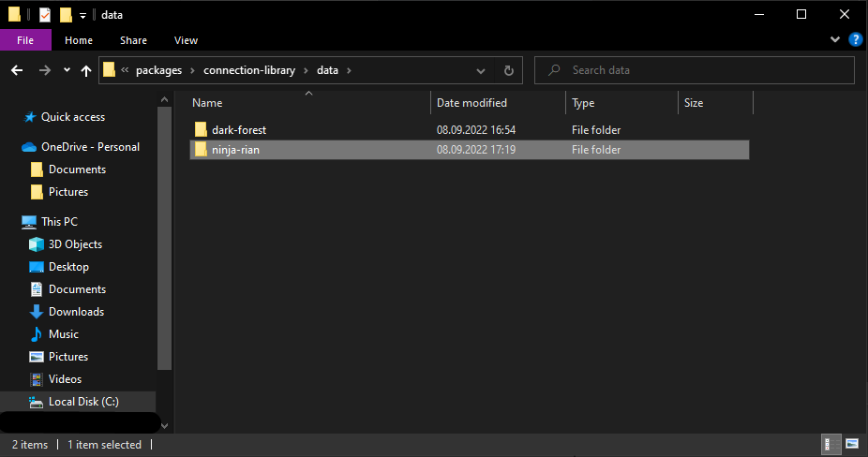Focus the Search data field
The image size is (868, 457).
tap(695, 70)
